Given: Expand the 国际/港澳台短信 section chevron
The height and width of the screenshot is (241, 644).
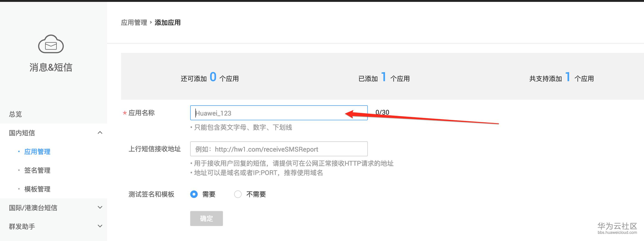Looking at the screenshot, I should click(x=100, y=208).
